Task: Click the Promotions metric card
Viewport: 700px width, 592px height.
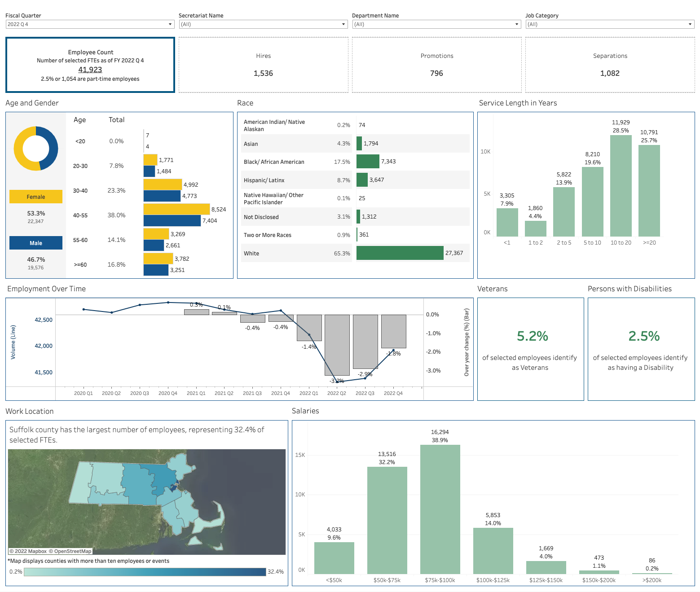Action: pos(436,65)
